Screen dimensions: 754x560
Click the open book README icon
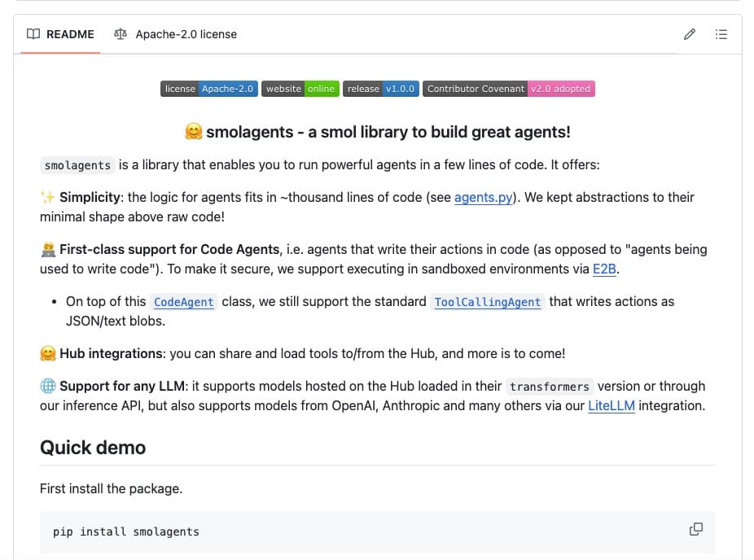click(33, 34)
